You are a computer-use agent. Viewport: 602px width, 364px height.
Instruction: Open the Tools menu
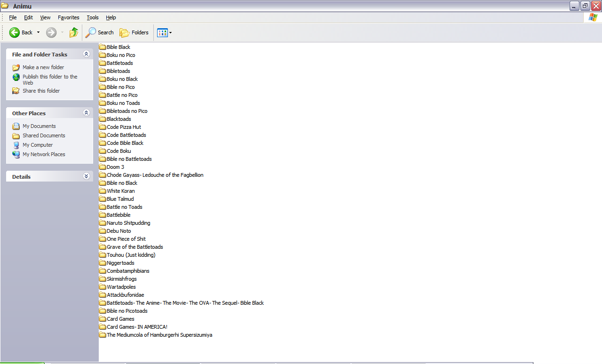coord(93,17)
